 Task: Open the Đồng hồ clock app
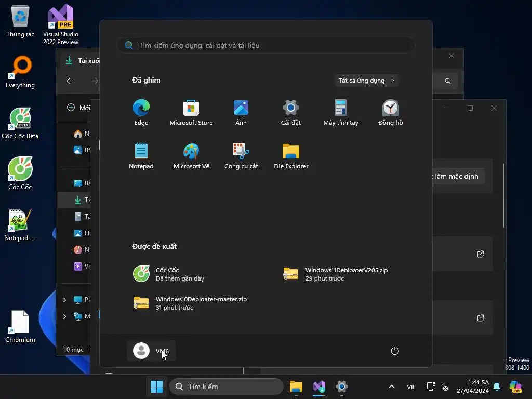(391, 113)
